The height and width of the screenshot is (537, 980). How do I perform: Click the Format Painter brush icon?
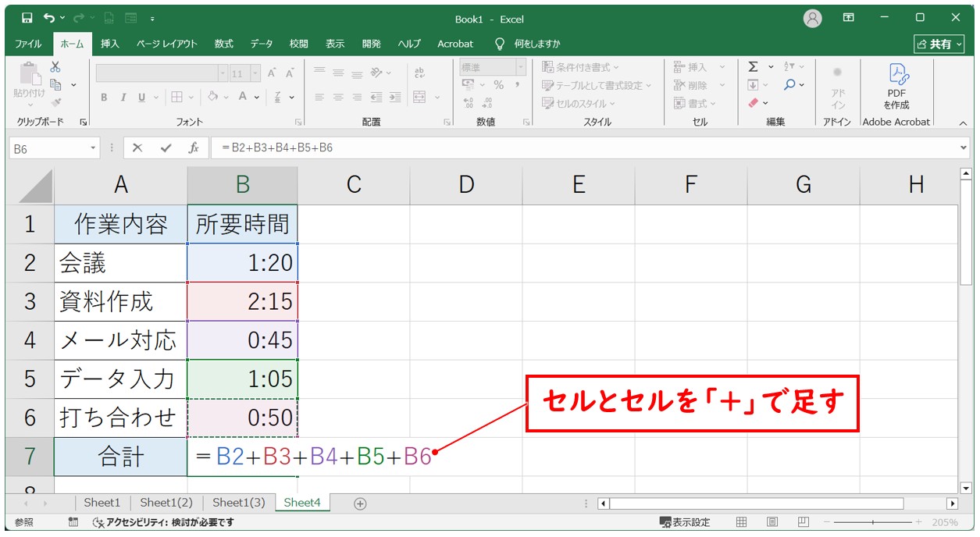coord(55,101)
